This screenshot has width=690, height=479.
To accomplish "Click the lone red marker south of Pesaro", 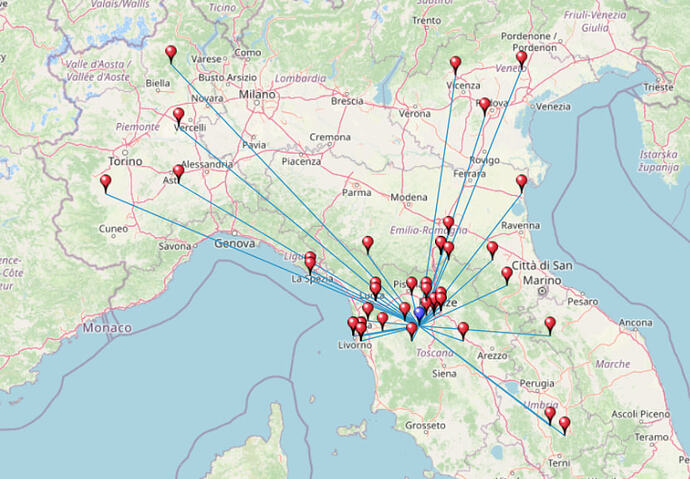I will [x=550, y=324].
